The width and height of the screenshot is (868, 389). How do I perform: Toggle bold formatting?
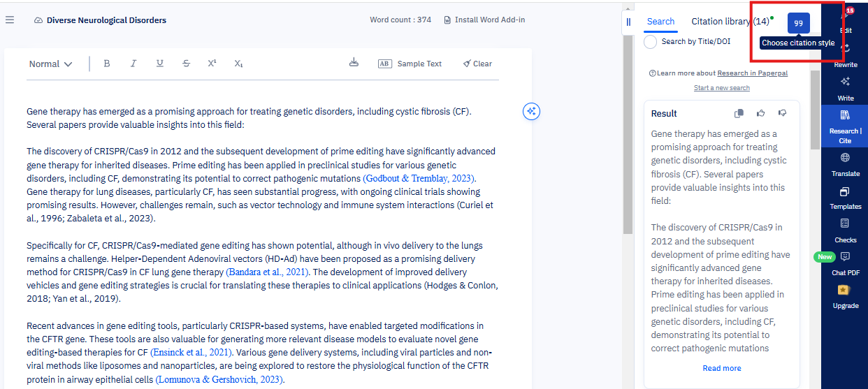click(107, 64)
